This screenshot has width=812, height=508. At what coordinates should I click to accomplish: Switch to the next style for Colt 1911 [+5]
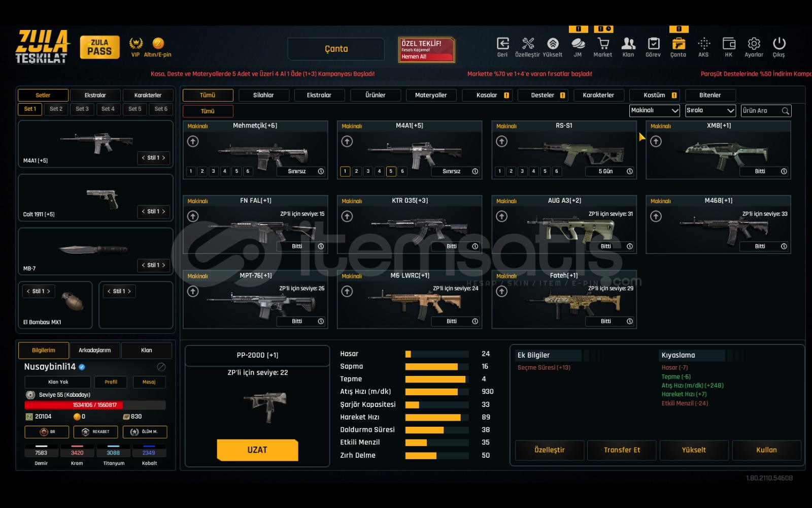[x=163, y=211]
